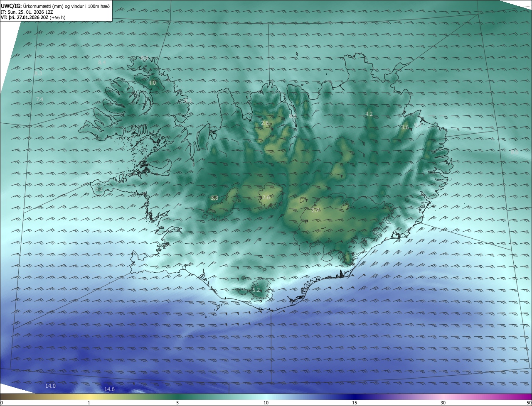Click the 6.2 value on Snæfellsnes peninsula
532x406 pixels.
coord(99,189)
